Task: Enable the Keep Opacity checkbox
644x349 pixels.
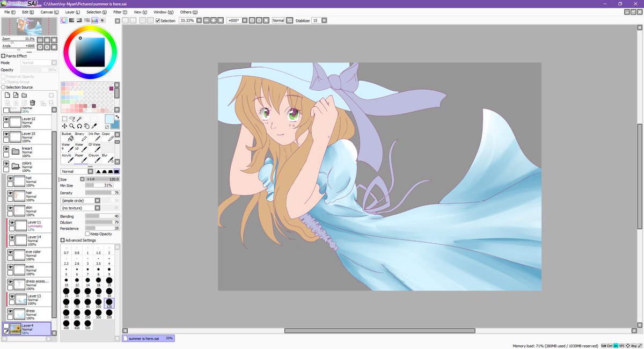Action: click(x=88, y=234)
